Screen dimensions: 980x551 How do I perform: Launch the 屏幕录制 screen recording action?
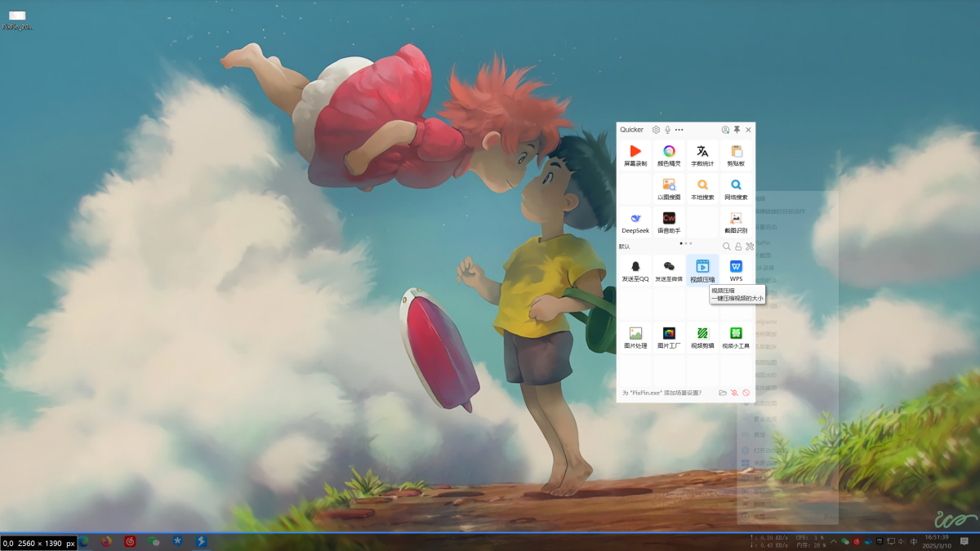click(x=635, y=155)
